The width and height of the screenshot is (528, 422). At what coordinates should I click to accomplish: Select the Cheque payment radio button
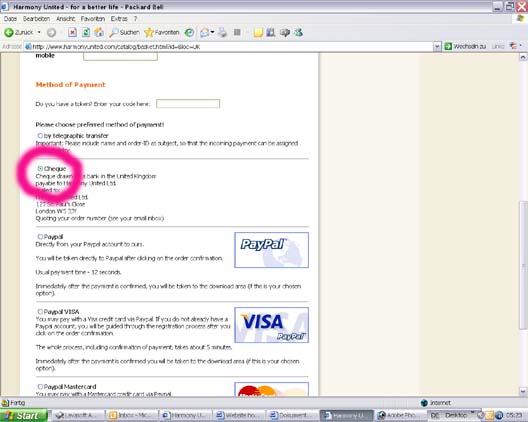point(40,168)
